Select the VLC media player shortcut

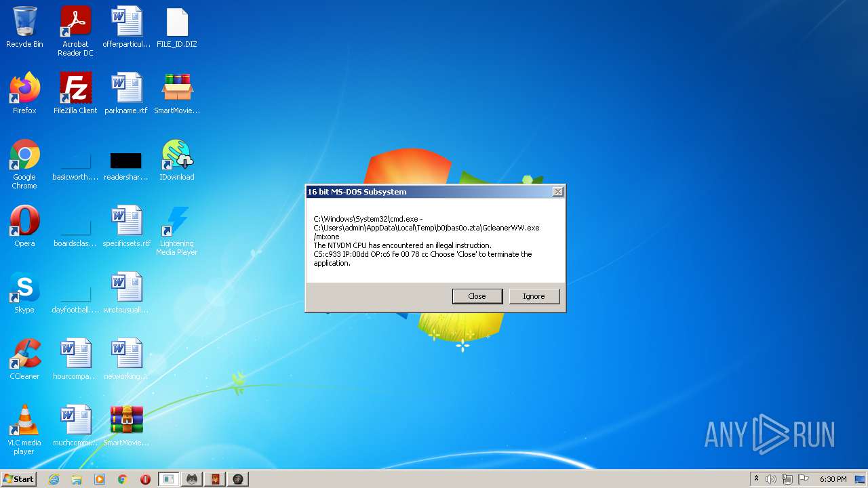(x=24, y=430)
